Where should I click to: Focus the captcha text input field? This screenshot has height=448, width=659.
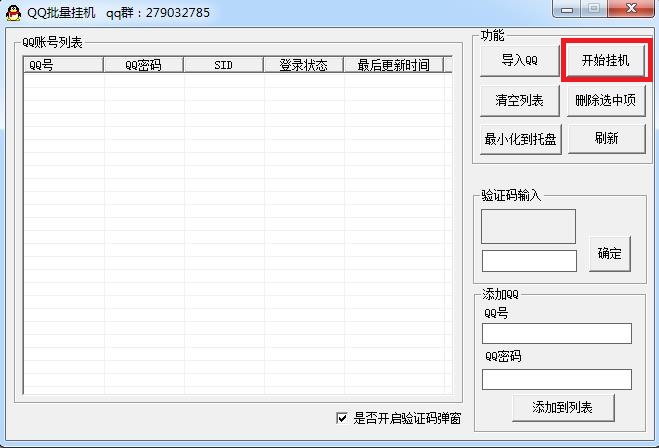click(529, 261)
